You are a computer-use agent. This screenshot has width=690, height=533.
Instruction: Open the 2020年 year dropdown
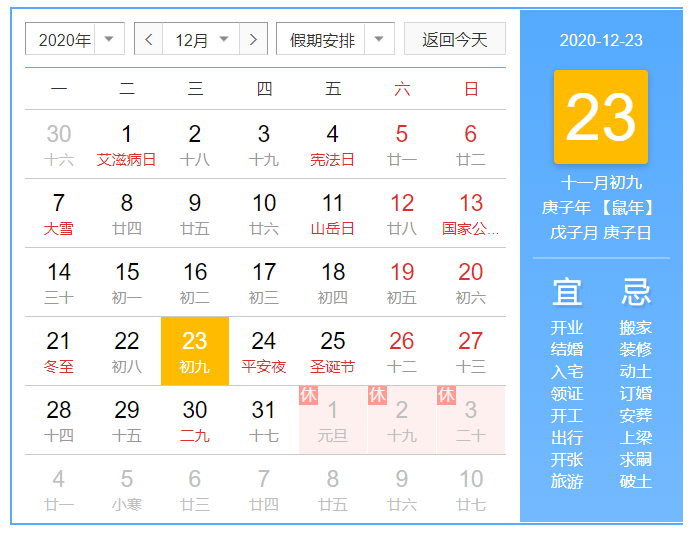75,40
